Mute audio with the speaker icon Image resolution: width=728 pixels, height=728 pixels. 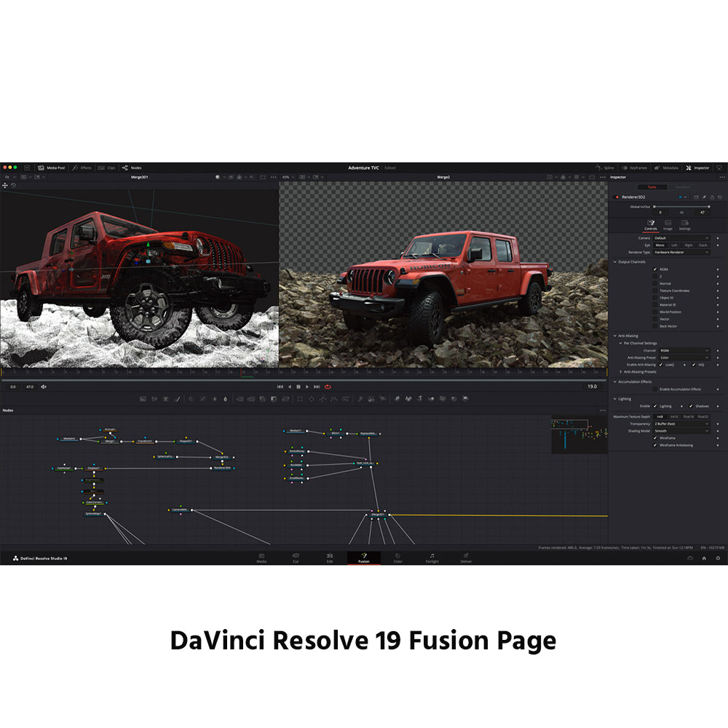[x=44, y=387]
